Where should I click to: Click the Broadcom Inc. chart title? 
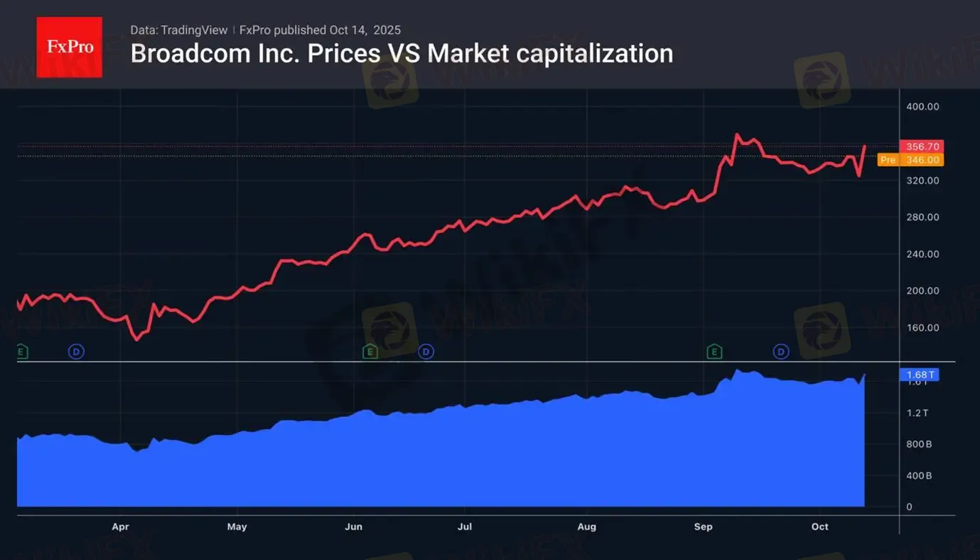pyautogui.click(x=402, y=54)
